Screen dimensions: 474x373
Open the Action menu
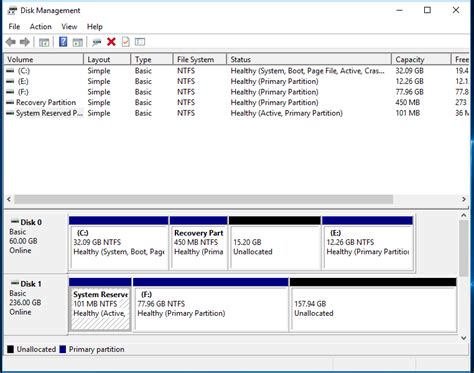(x=41, y=27)
